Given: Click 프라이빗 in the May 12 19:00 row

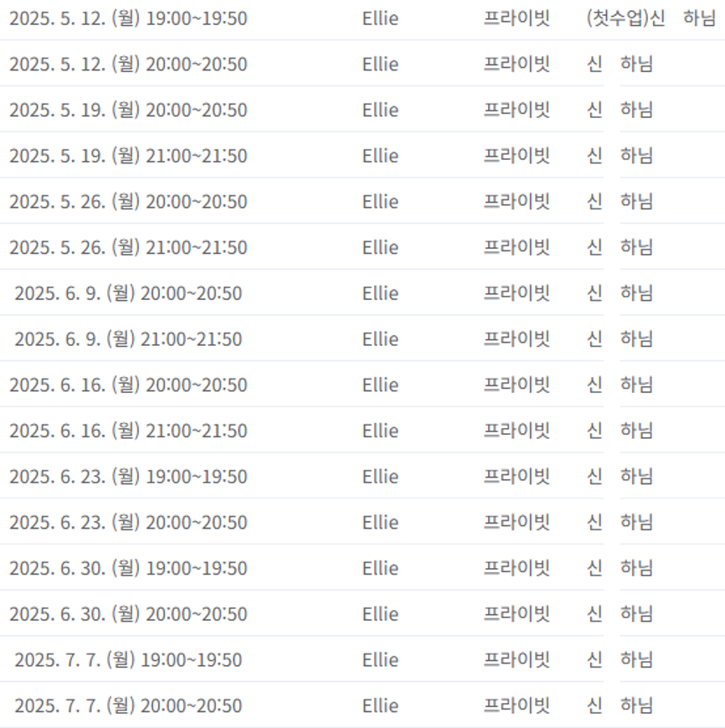Looking at the screenshot, I should (x=517, y=18).
